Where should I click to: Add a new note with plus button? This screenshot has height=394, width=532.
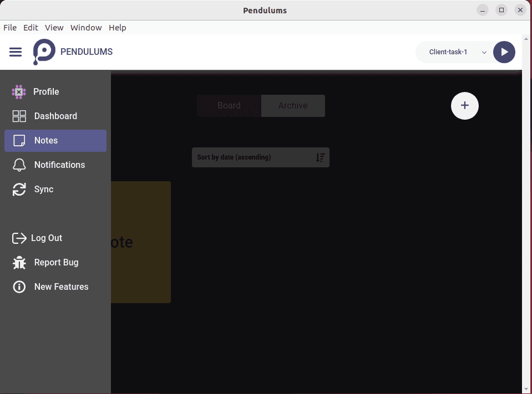[x=464, y=106]
